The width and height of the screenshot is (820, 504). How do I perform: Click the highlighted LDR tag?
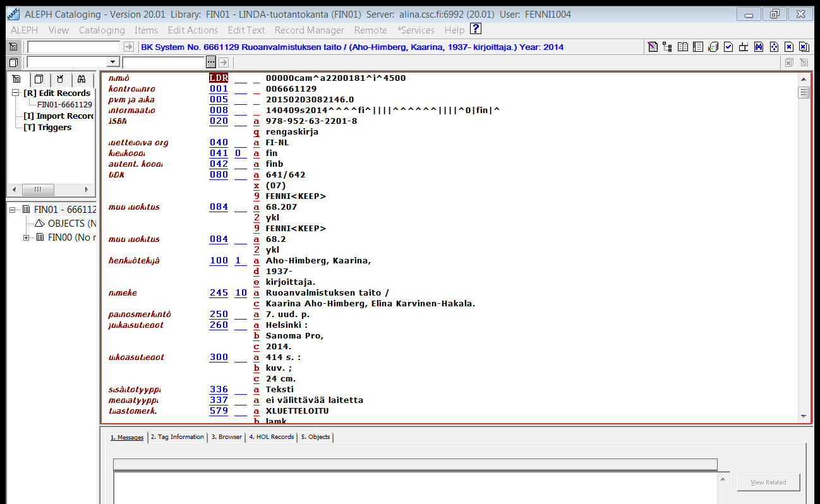point(219,78)
